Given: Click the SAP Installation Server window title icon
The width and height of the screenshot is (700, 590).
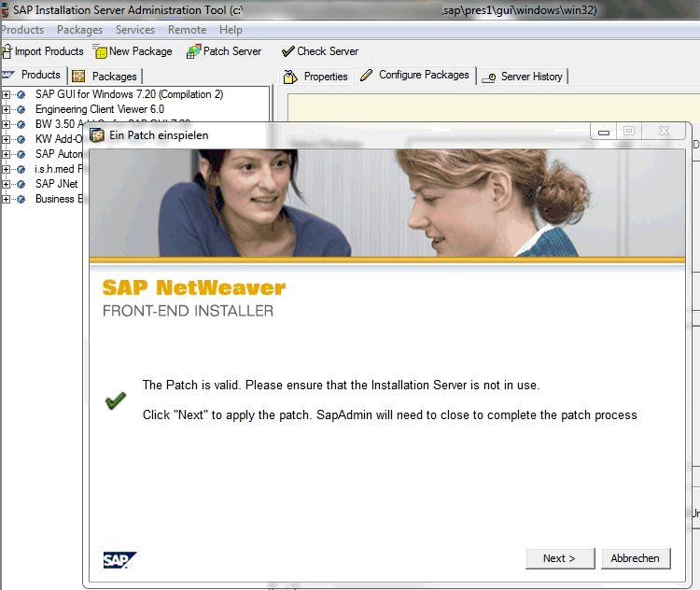Looking at the screenshot, I should pyautogui.click(x=5, y=10).
